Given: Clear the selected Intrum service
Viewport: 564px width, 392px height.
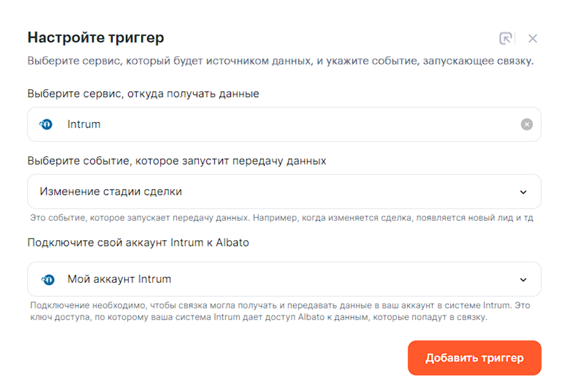Looking at the screenshot, I should [527, 124].
